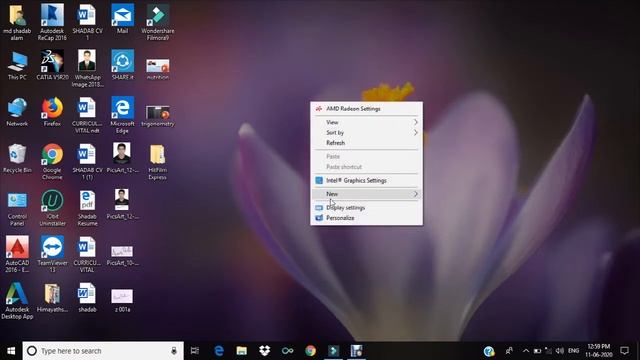This screenshot has height=360, width=640.
Task: Open the Action Center notifications icon
Action: coord(624,351)
